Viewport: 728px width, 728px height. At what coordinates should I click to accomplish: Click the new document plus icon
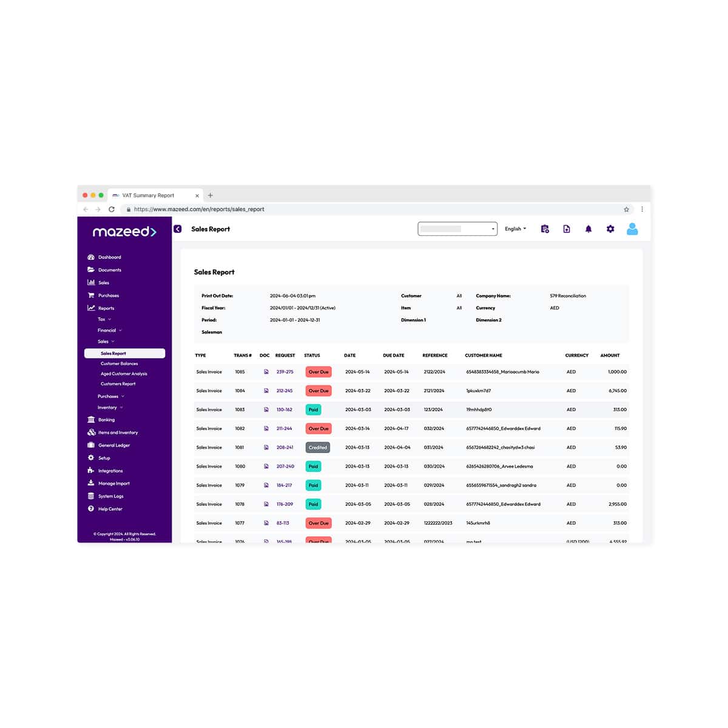click(x=566, y=229)
